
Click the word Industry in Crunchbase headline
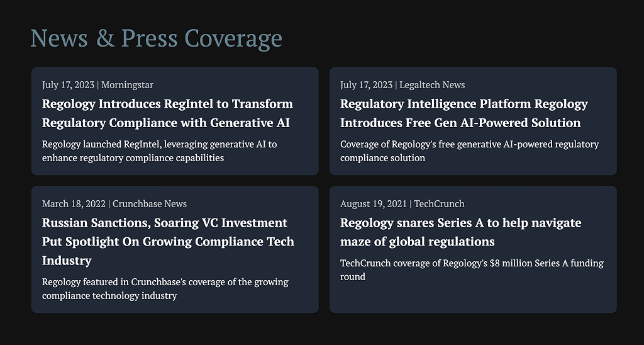tap(67, 260)
